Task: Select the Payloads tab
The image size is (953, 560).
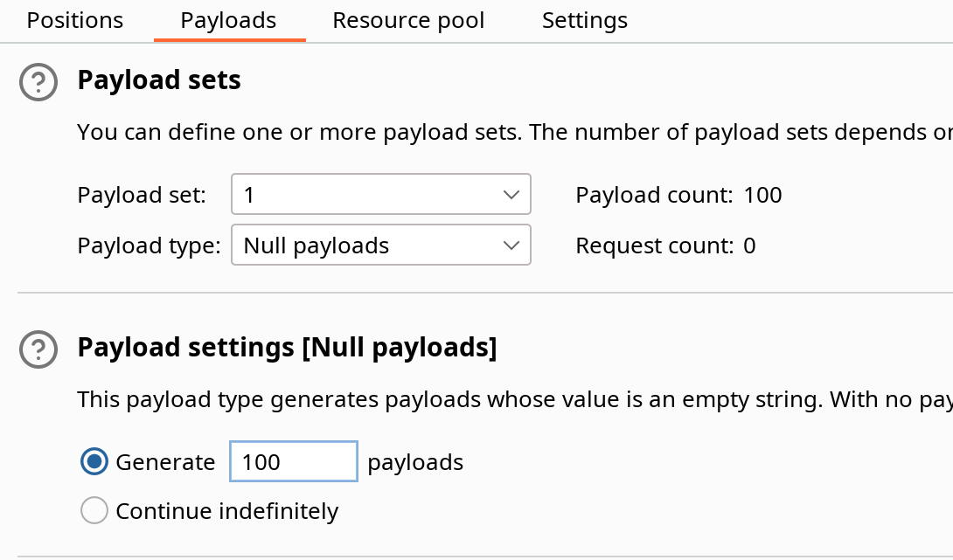Action: (x=228, y=21)
